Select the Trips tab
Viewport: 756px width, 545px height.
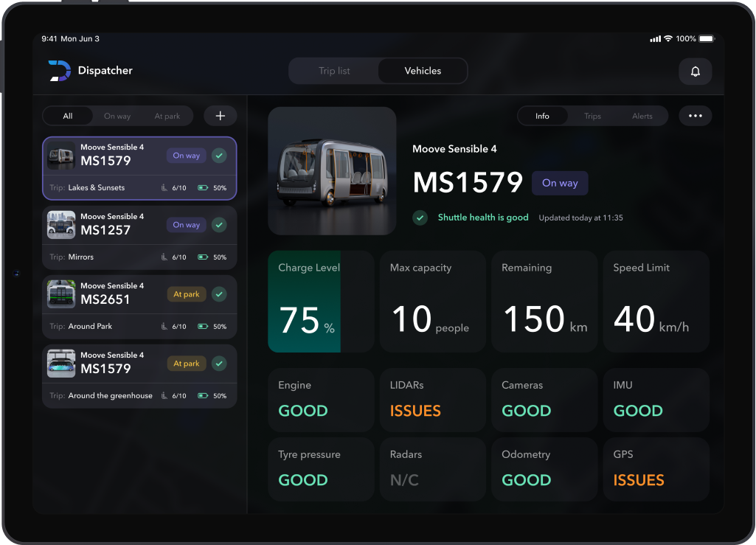(592, 116)
